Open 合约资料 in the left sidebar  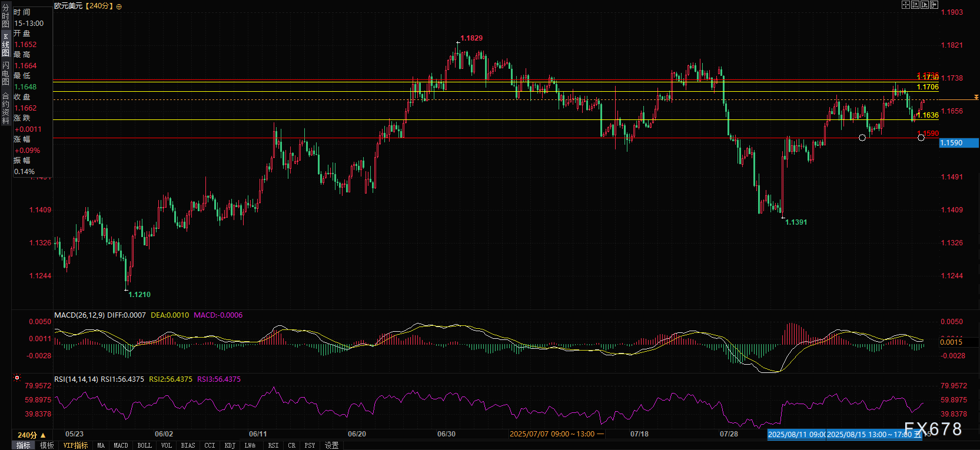5,108
